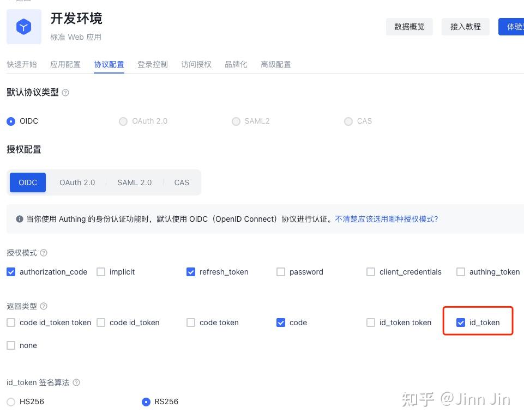Check the none return type
524x420 pixels.
click(x=11, y=345)
